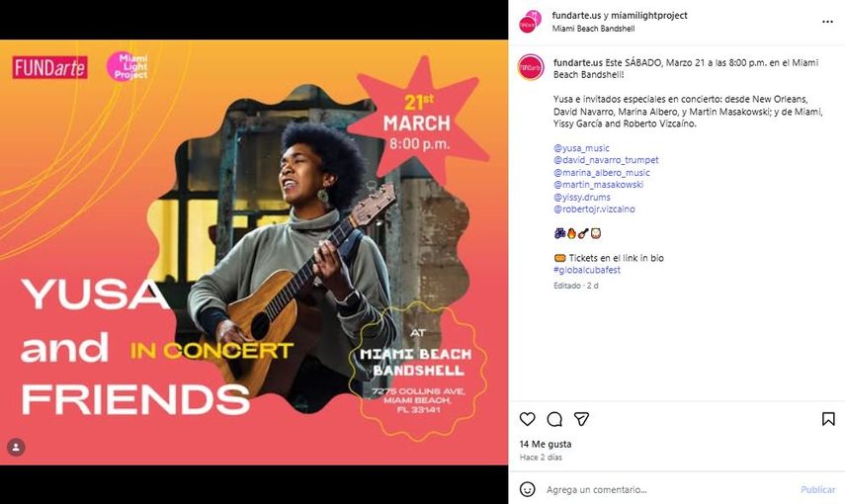This screenshot has width=845, height=504.
Task: Open comments via speech bubble icon
Action: click(554, 419)
